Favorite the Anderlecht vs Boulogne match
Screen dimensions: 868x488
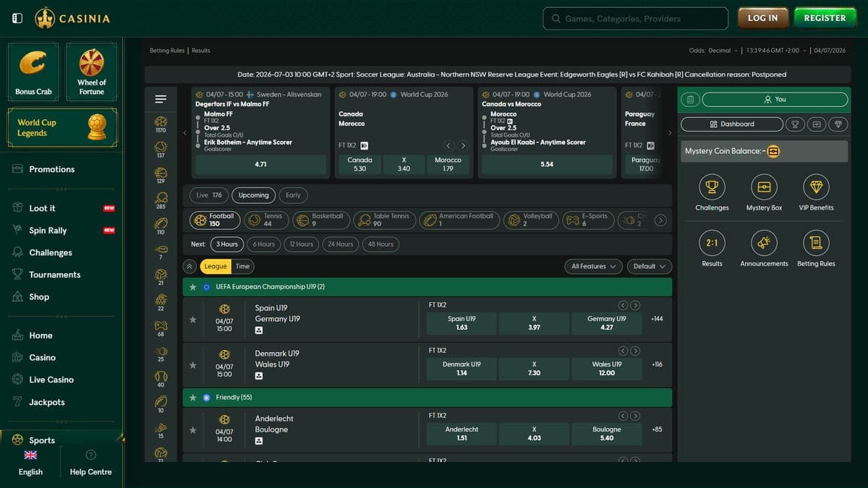(192, 430)
